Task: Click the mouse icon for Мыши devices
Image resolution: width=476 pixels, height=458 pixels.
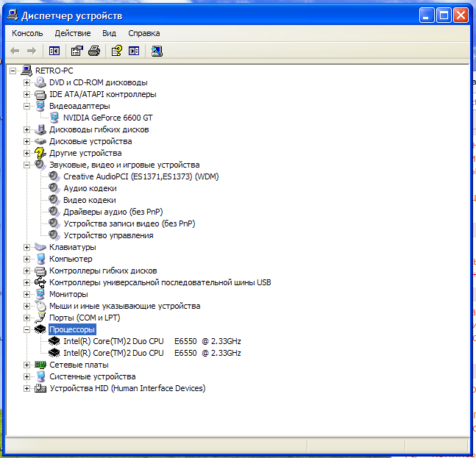Action: pos(40,305)
